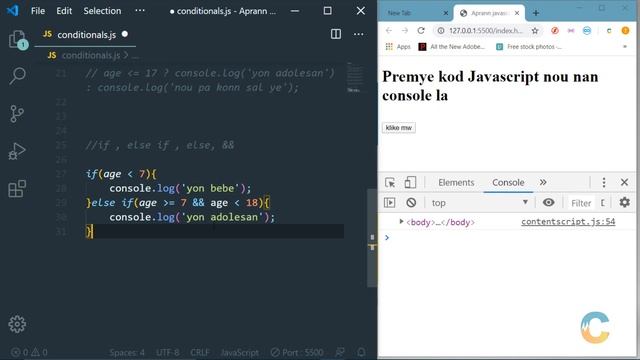Close the DevTools panel

click(x=624, y=182)
